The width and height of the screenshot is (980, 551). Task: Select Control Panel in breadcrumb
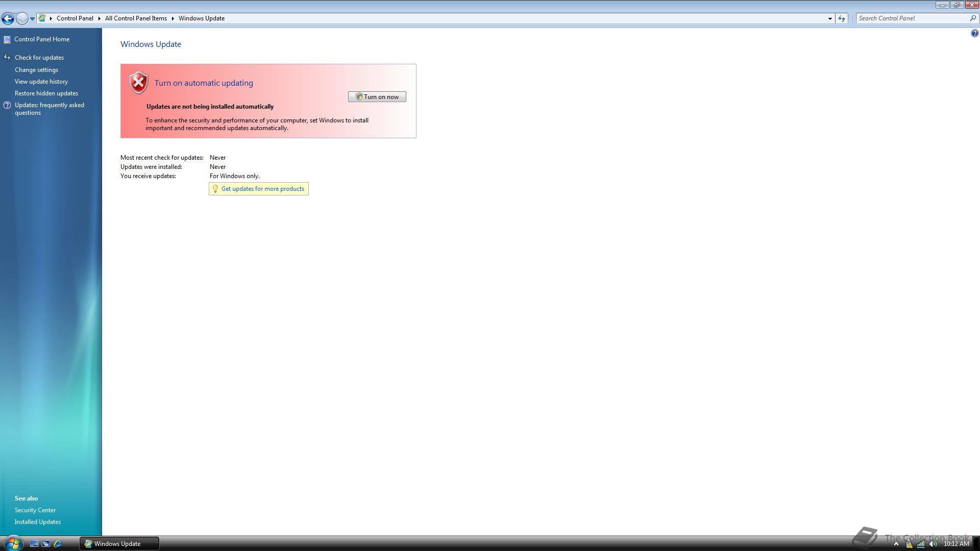pyautogui.click(x=75, y=18)
